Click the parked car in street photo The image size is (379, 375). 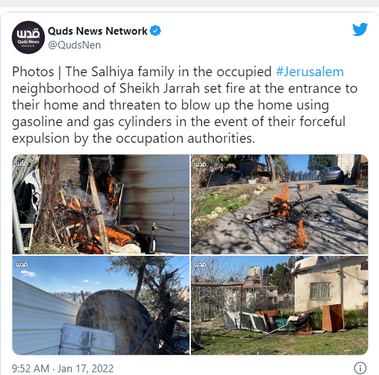coord(332,174)
